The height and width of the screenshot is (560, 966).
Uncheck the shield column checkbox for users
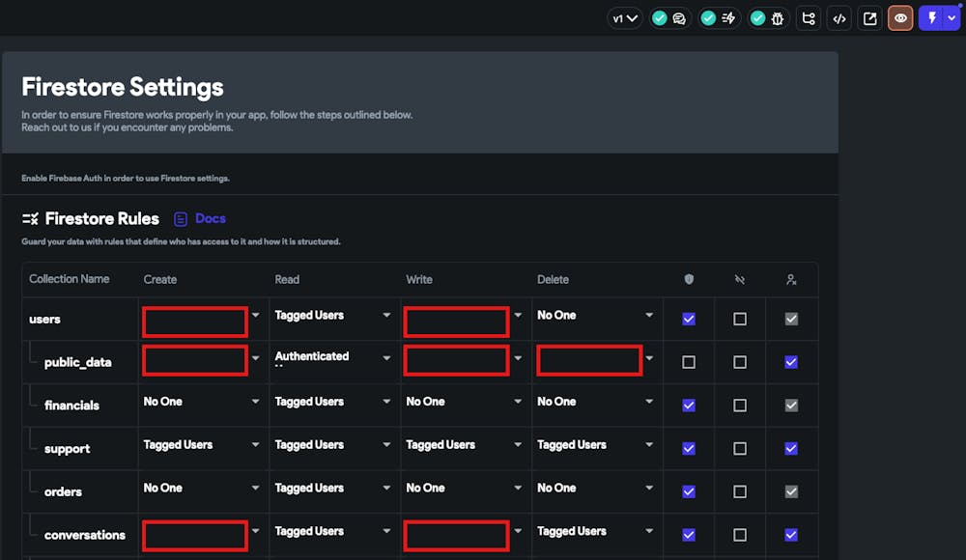tap(689, 320)
